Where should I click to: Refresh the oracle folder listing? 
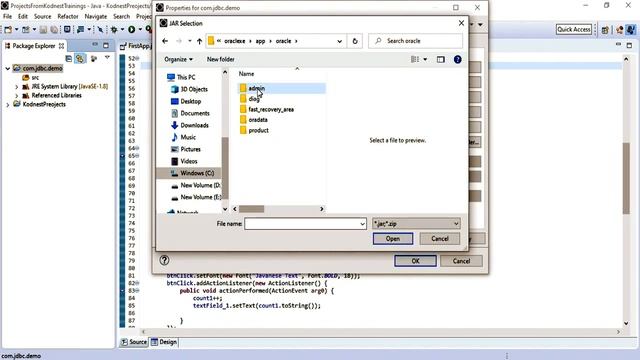[355, 41]
